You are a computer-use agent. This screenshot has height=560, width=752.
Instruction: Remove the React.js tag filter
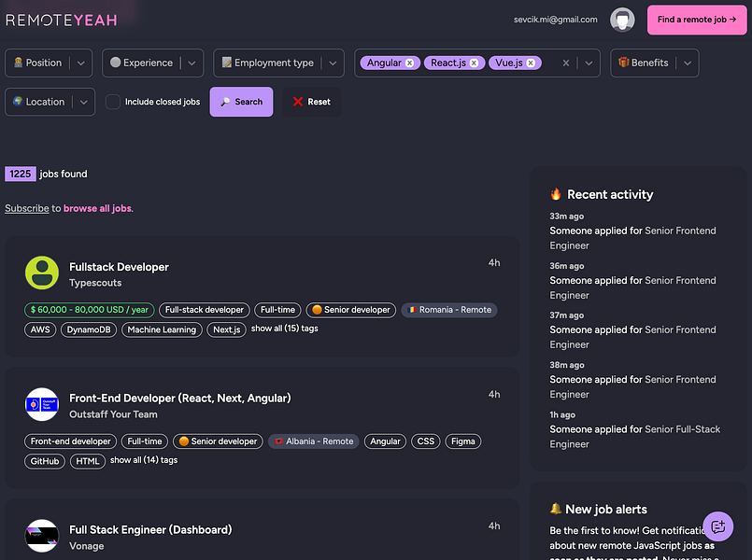[474, 63]
